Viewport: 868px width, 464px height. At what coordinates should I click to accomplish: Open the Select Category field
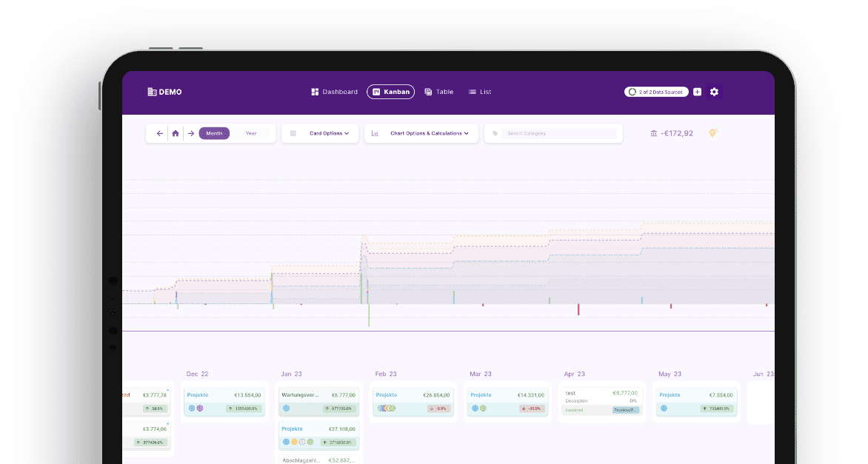[x=558, y=133]
